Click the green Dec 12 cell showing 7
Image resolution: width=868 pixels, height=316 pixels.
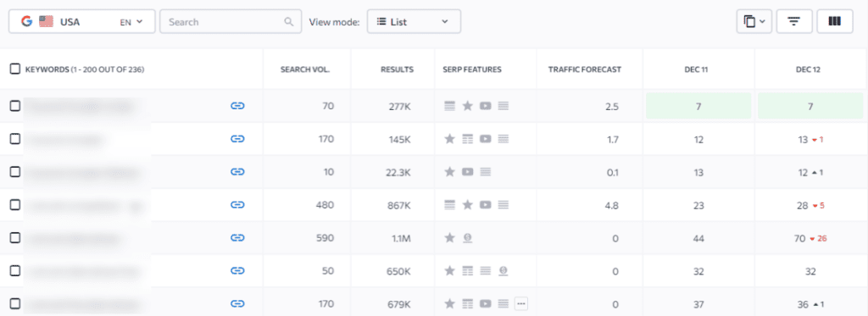click(810, 106)
